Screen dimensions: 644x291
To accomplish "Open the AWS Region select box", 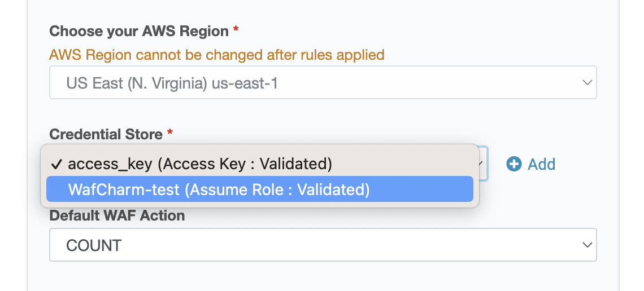I will point(323,82).
